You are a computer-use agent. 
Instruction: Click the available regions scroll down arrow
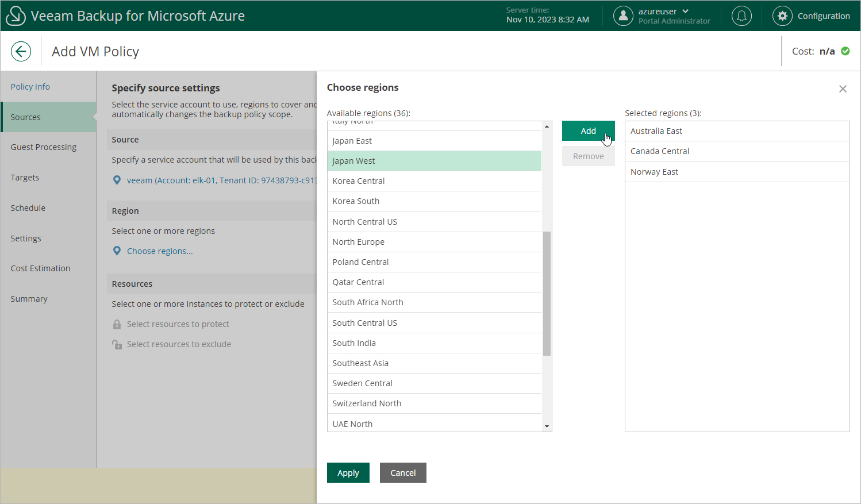click(547, 426)
